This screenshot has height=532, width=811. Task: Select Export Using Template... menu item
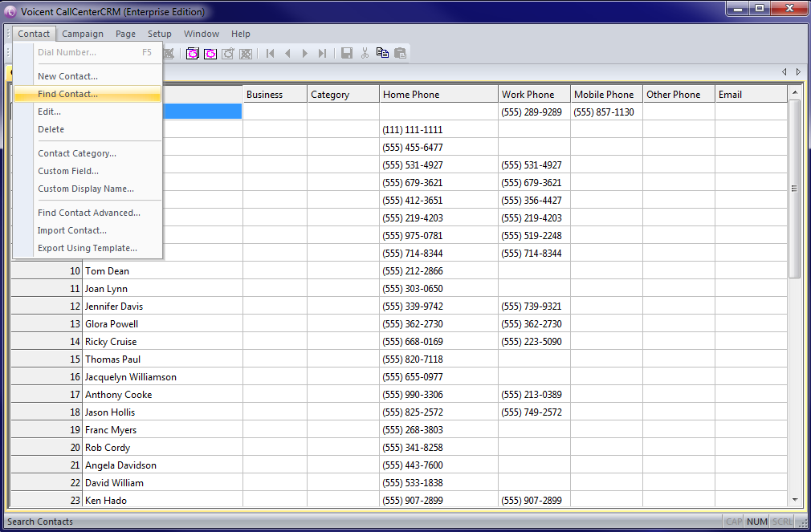click(88, 248)
